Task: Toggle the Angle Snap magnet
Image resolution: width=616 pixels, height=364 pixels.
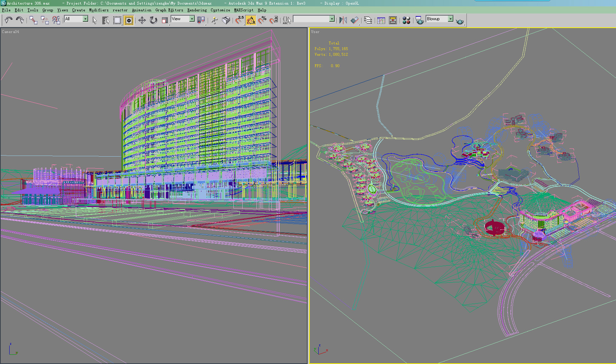Action: tap(251, 20)
